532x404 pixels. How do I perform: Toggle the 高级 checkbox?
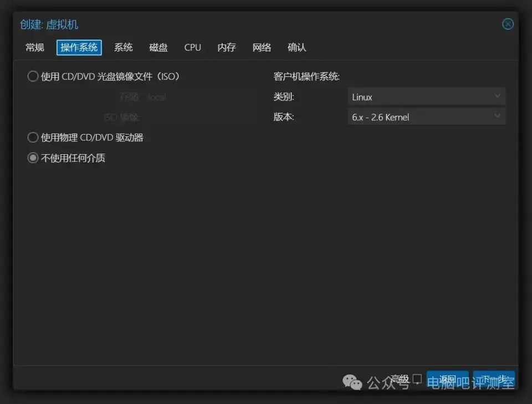(417, 379)
